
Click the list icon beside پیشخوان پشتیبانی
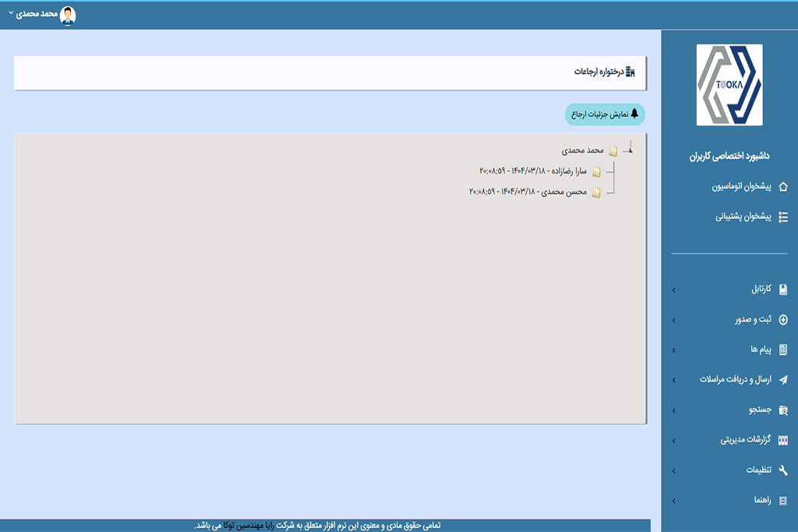point(783,217)
